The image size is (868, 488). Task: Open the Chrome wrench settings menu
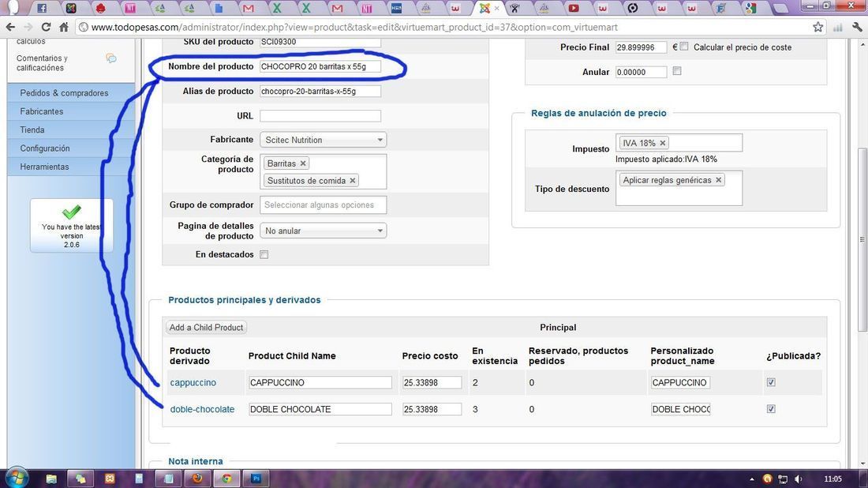858,27
